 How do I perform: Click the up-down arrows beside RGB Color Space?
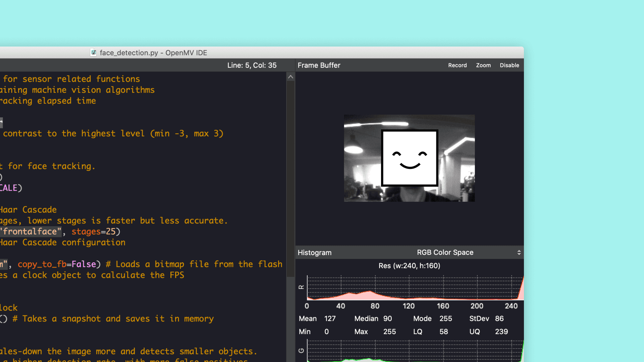pyautogui.click(x=519, y=252)
